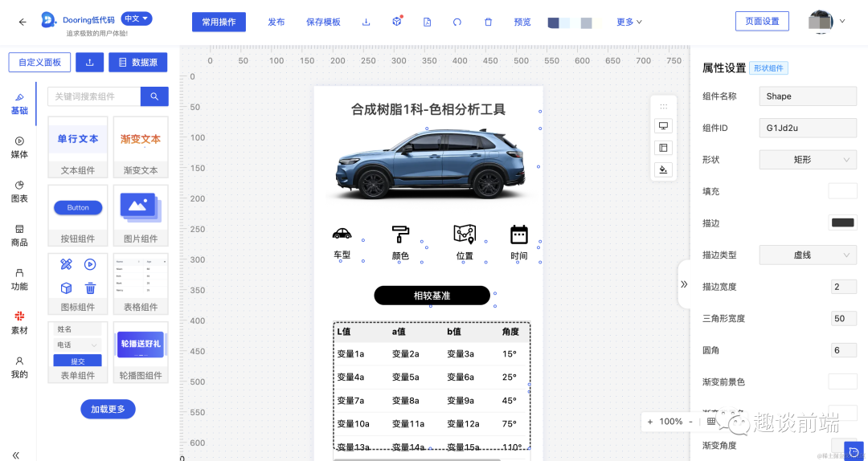
Task: Click the download icon in top toolbar
Action: point(366,22)
